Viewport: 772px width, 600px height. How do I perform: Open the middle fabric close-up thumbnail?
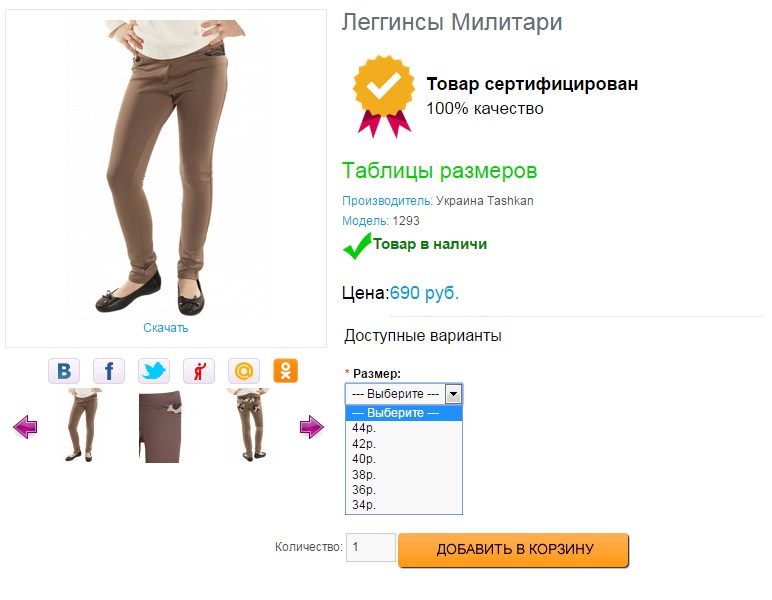(160, 427)
